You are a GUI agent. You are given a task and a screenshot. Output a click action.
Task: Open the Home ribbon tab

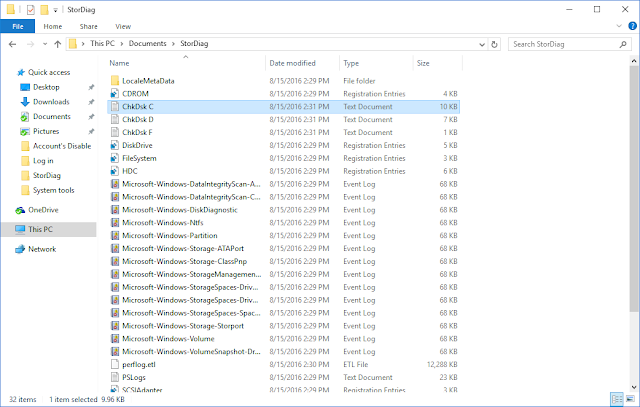click(53, 27)
